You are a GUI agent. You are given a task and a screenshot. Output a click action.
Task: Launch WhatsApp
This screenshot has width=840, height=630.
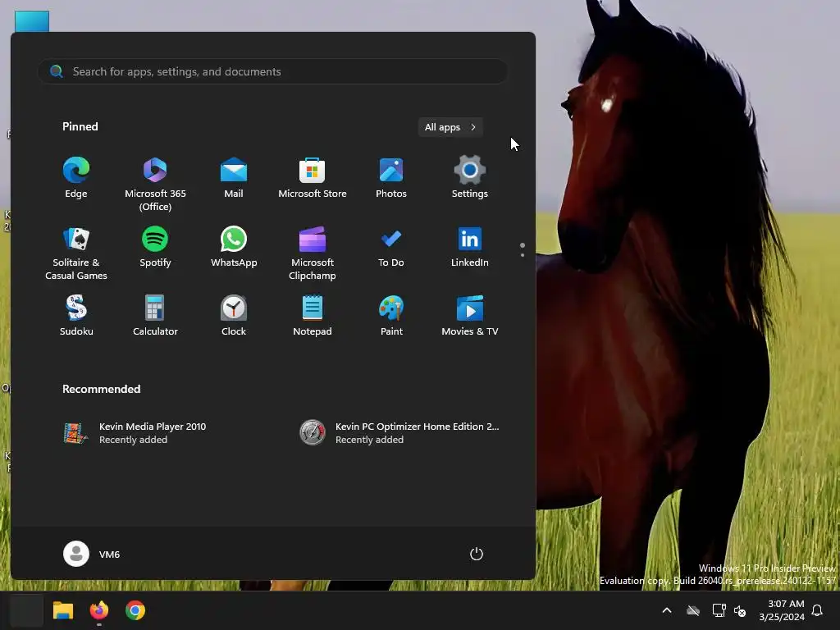click(x=234, y=247)
